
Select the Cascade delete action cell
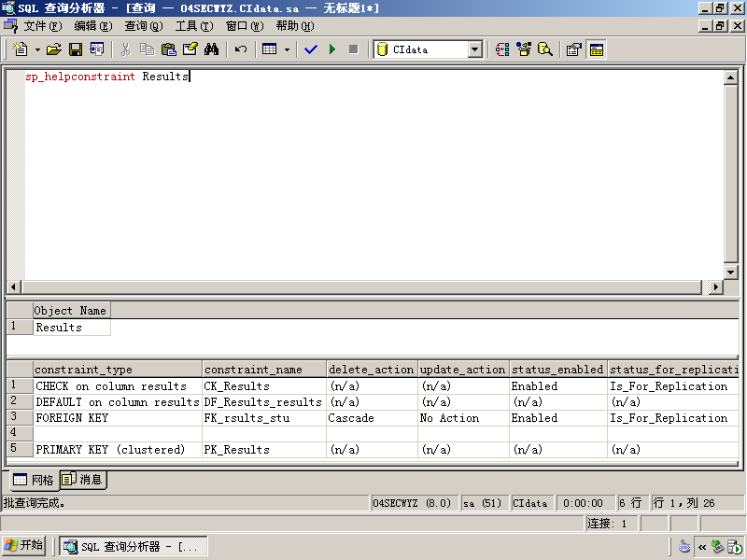pos(372,417)
